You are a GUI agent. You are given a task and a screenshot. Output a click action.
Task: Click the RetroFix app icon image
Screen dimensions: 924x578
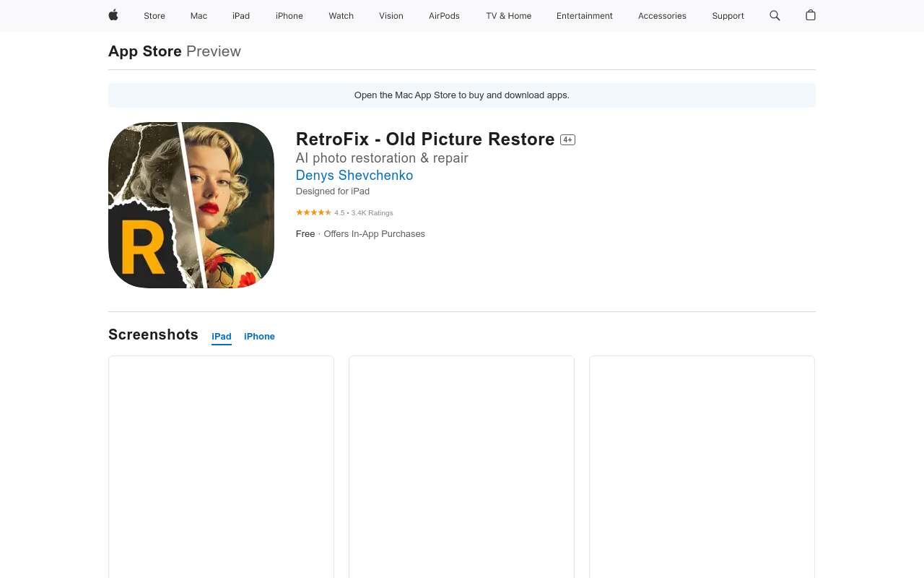click(191, 205)
